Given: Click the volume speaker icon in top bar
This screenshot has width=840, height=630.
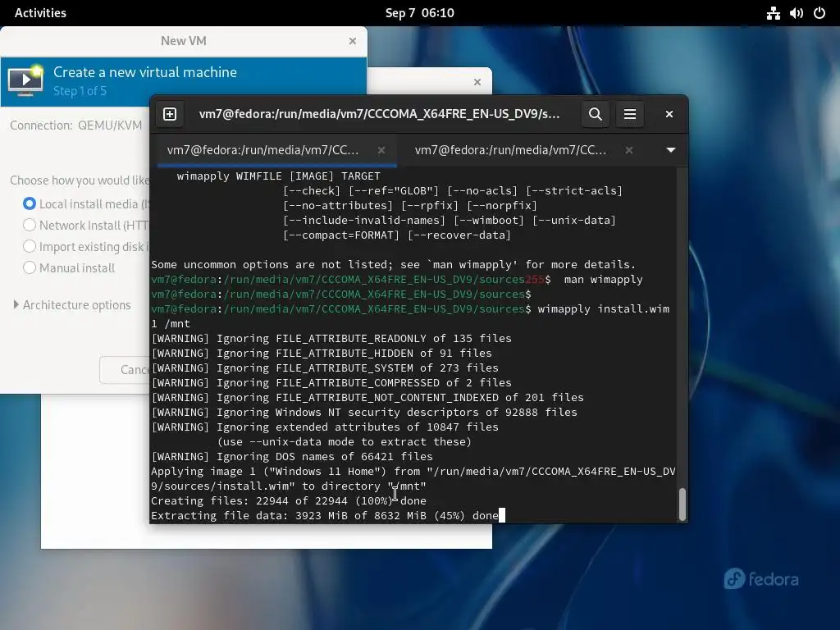Looking at the screenshot, I should click(796, 13).
